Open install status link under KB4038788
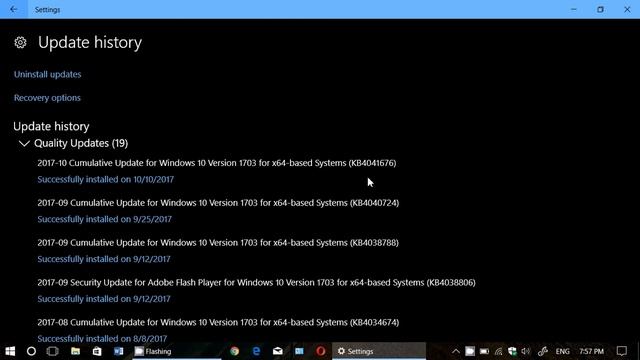Viewport: 640px width, 360px height. click(x=104, y=259)
